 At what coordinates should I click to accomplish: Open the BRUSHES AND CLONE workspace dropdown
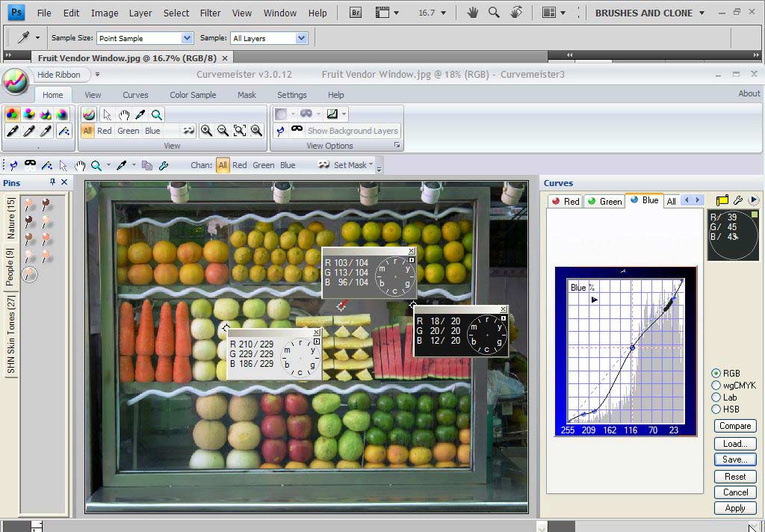tap(702, 13)
